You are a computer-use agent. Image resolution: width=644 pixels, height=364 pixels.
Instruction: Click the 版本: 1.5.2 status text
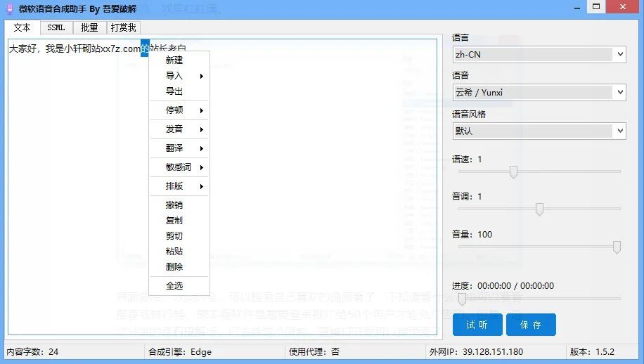coord(592,351)
